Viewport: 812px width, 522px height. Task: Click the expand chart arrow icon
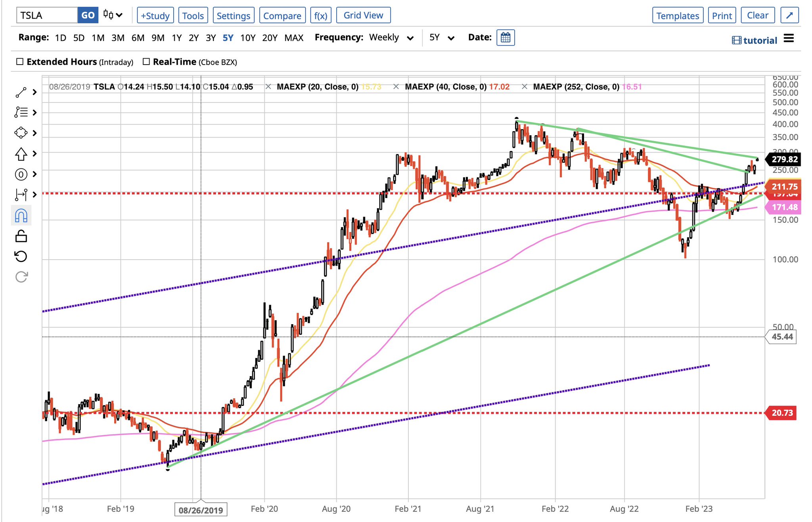coord(789,15)
